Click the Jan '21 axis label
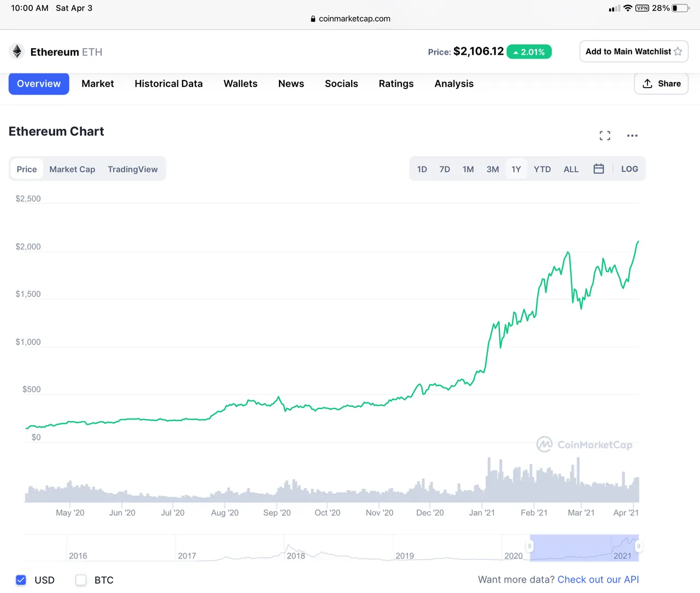The image size is (700, 593). point(482,513)
